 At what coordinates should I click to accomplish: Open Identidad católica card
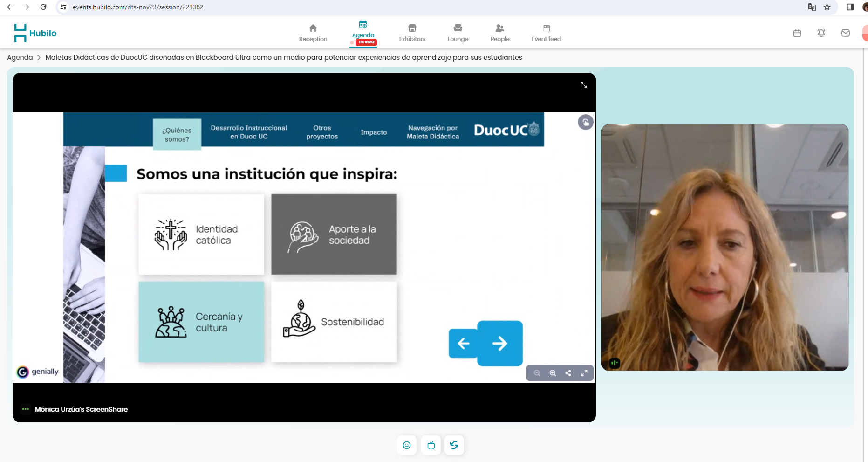point(201,234)
